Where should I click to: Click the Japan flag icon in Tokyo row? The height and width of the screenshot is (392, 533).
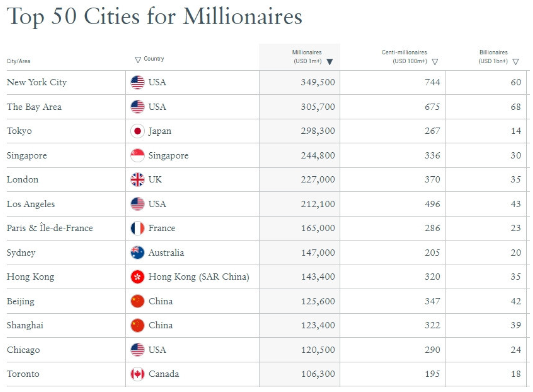[137, 131]
